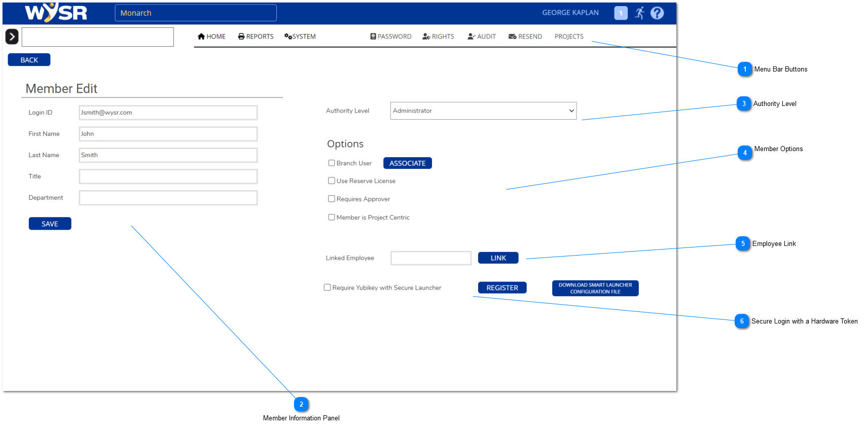Click the black arrow expand icon

click(12, 37)
